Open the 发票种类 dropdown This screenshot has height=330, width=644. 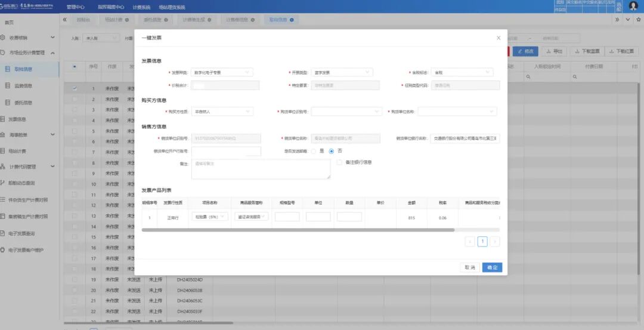click(222, 72)
